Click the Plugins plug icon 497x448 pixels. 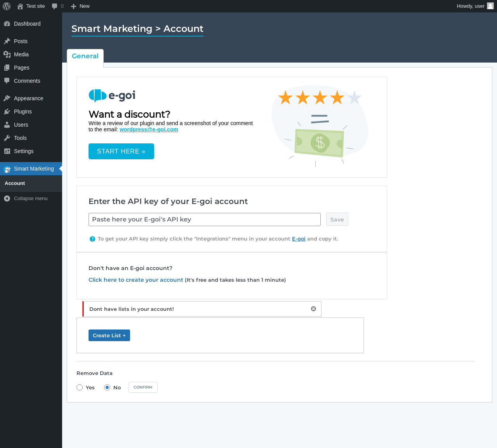click(x=7, y=112)
